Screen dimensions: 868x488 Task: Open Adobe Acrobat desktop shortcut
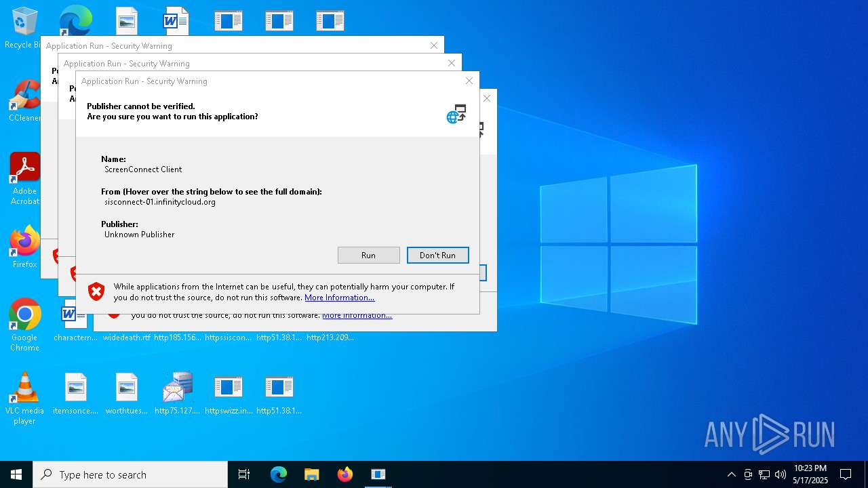point(24,179)
